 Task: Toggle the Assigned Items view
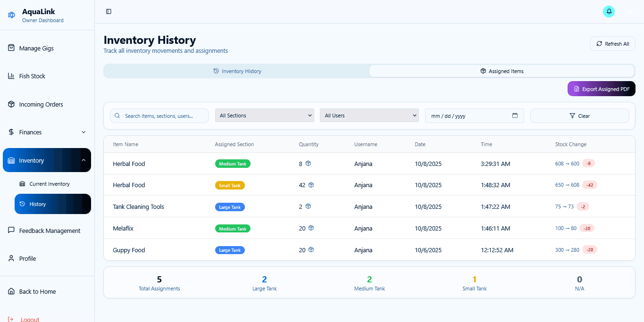pos(502,71)
